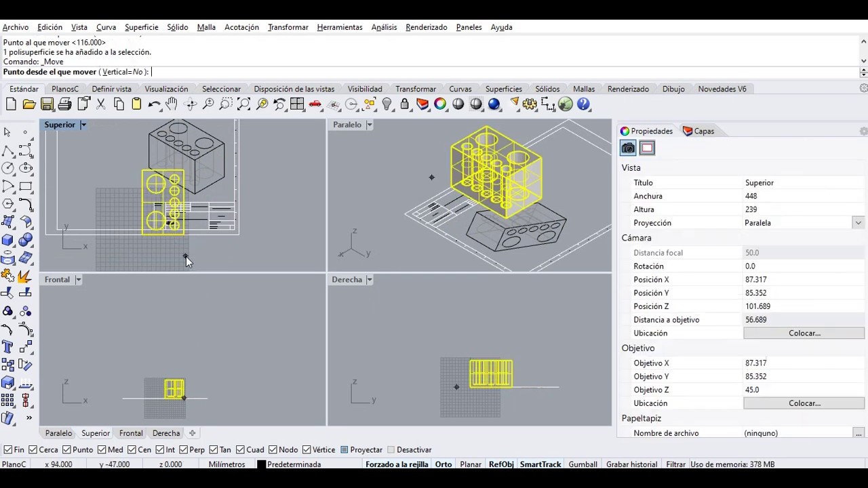The image size is (868, 488).
Task: Toggle the Cerca osnap checkbox
Action: 33,450
